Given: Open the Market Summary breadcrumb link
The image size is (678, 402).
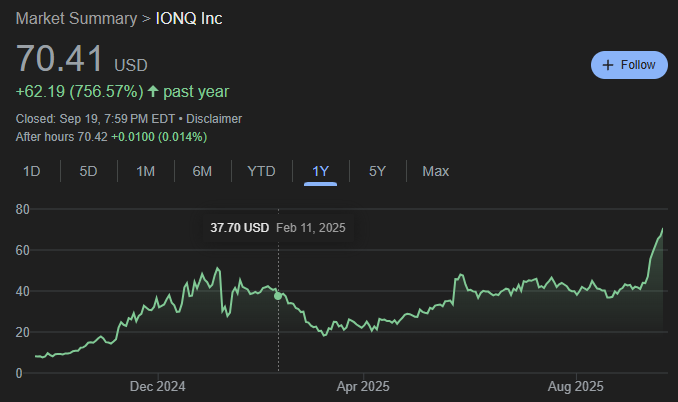Looking at the screenshot, I should click(76, 19).
